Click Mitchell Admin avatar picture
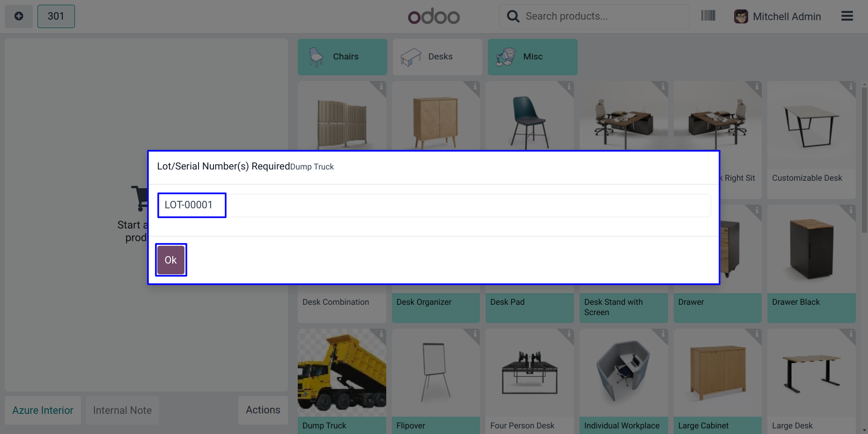This screenshot has width=868, height=434. (741, 16)
